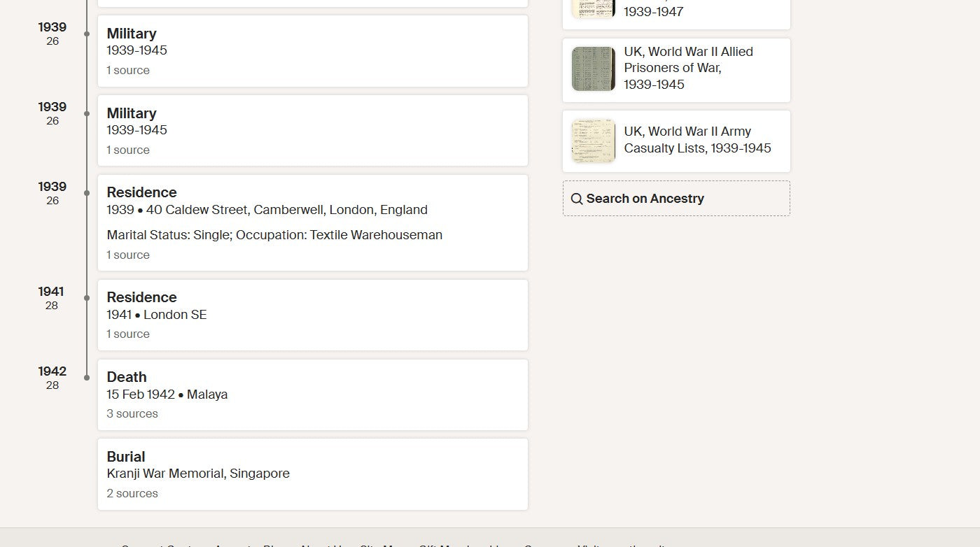View 1 source for London SE Residence

point(128,334)
